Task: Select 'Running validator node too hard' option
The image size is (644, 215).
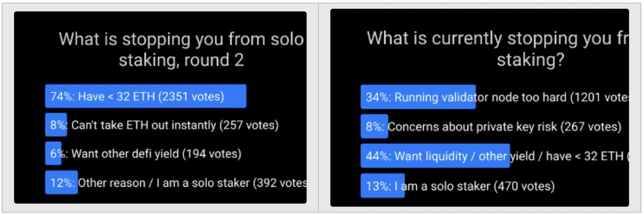Action: [495, 97]
